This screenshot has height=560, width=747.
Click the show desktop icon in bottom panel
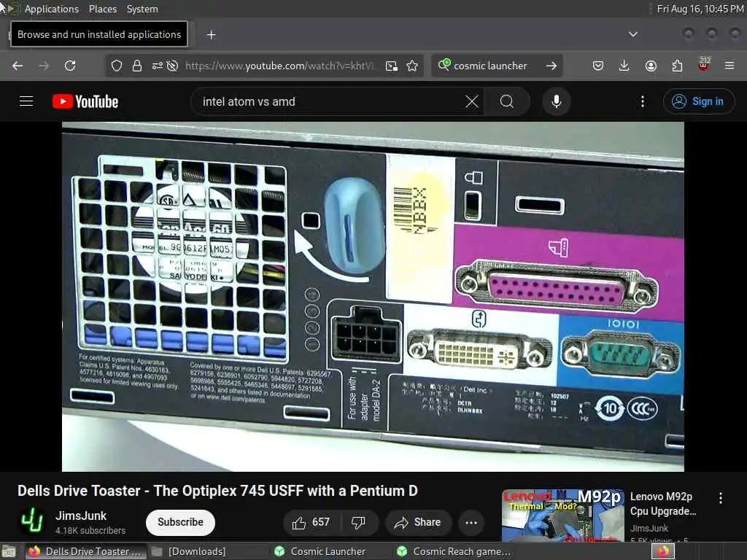(x=9, y=552)
